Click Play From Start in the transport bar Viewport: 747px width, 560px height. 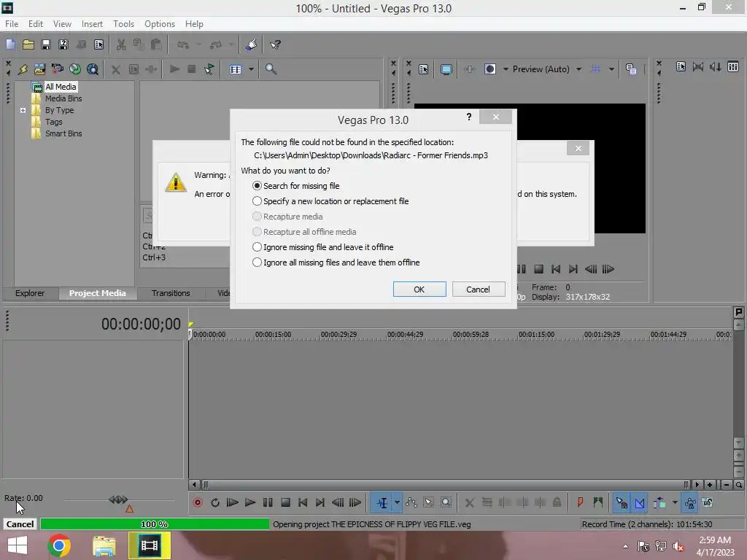click(233, 502)
